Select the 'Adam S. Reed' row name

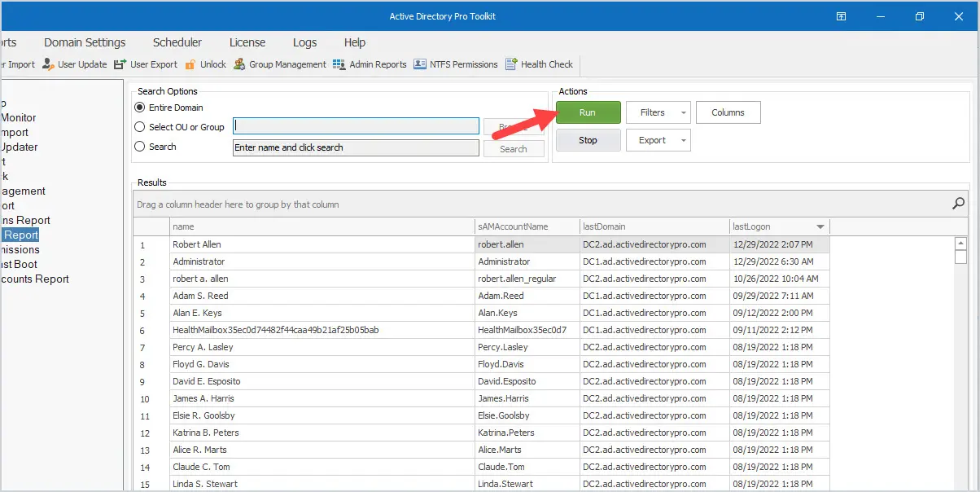pyautogui.click(x=322, y=296)
